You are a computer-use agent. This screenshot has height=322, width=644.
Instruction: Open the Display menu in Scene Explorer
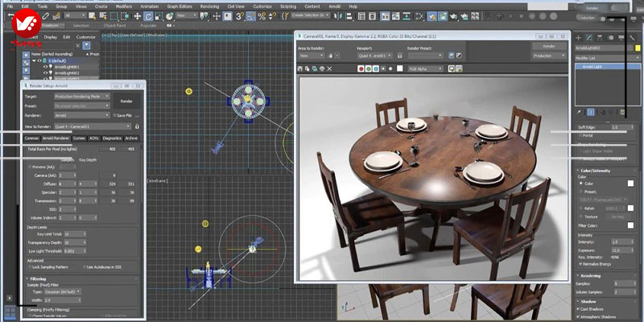point(51,37)
